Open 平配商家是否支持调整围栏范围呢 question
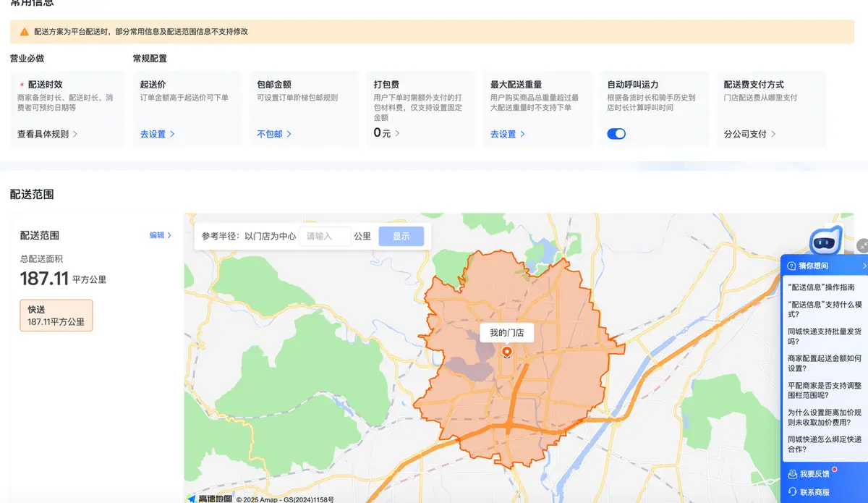868x503 pixels. point(825,390)
